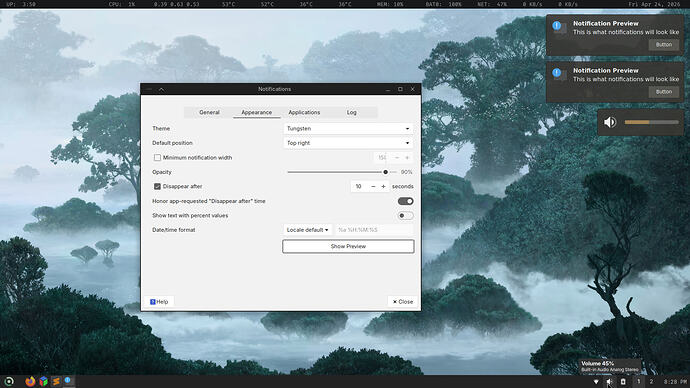Click the Opacity slider handle
The width and height of the screenshot is (690, 388).
[x=385, y=172]
